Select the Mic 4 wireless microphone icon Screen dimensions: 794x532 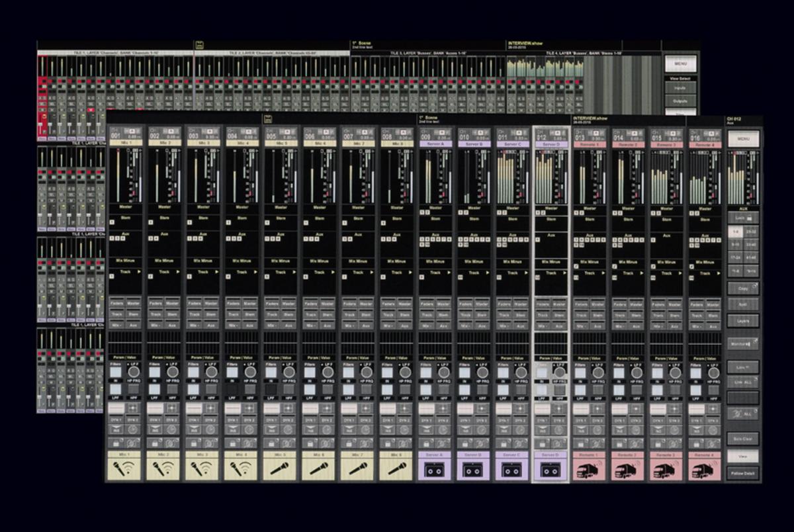pyautogui.click(x=241, y=469)
